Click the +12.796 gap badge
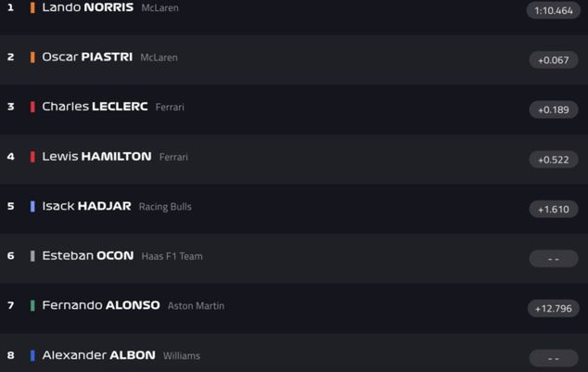The height and width of the screenshot is (372, 588). click(x=554, y=309)
